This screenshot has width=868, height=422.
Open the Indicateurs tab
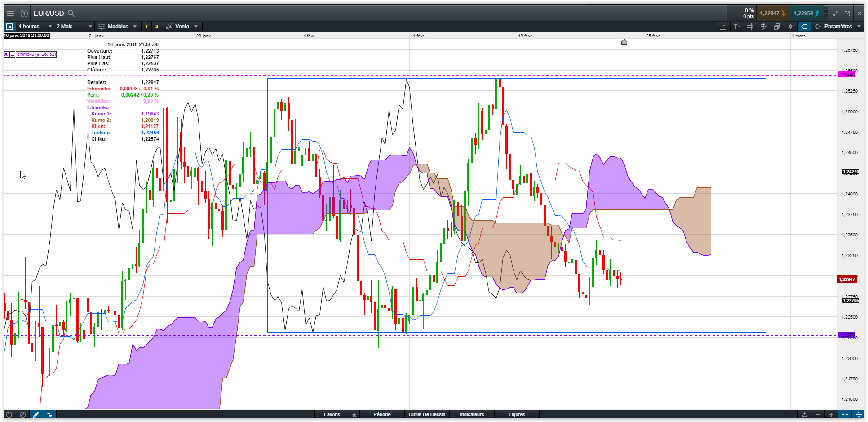472,414
